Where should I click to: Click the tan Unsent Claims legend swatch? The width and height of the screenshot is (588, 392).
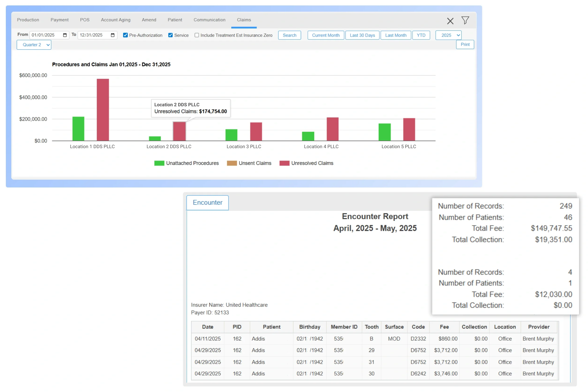coord(231,163)
